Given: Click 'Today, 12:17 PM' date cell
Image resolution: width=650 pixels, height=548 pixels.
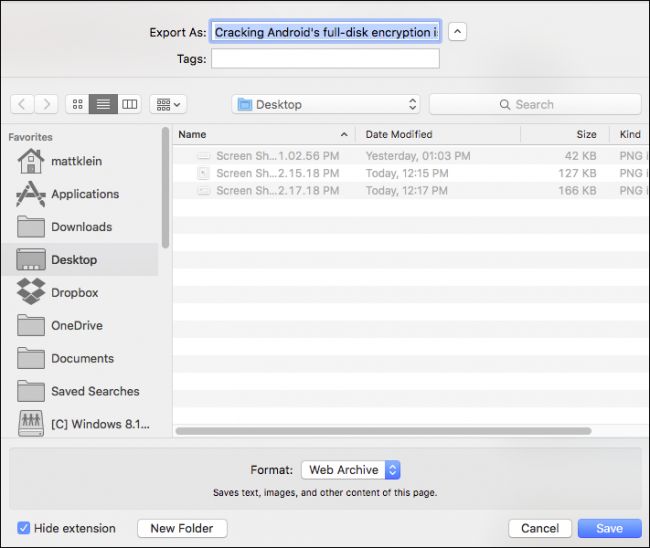Looking at the screenshot, I should 406,191.
